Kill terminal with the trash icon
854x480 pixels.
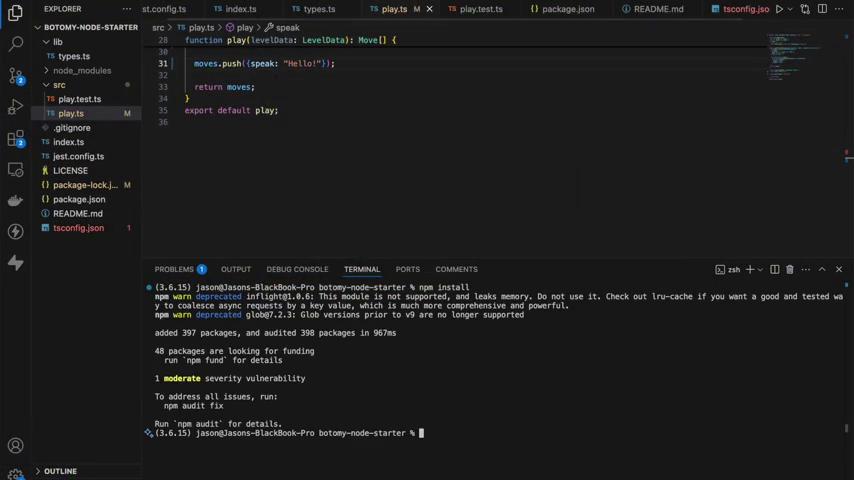tap(789, 269)
